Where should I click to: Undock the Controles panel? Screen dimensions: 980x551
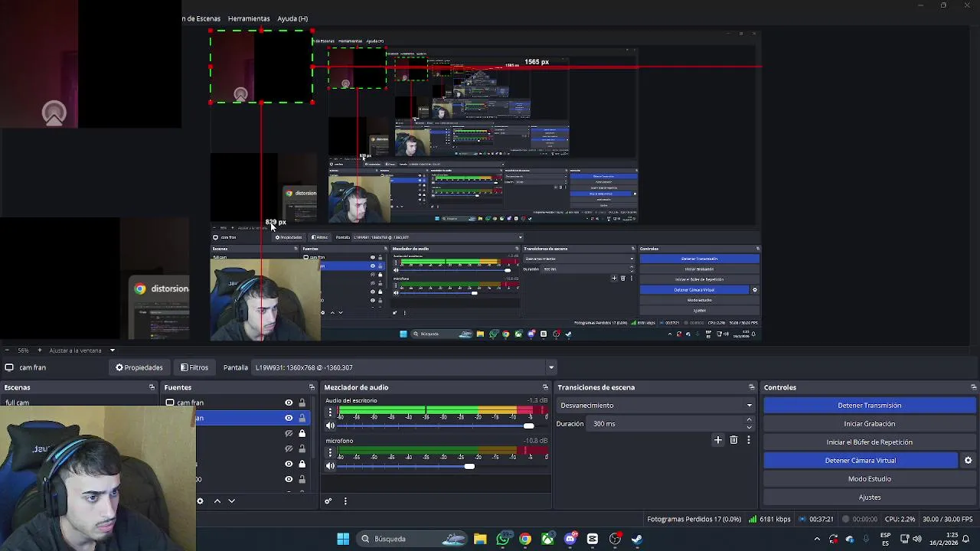coord(973,387)
